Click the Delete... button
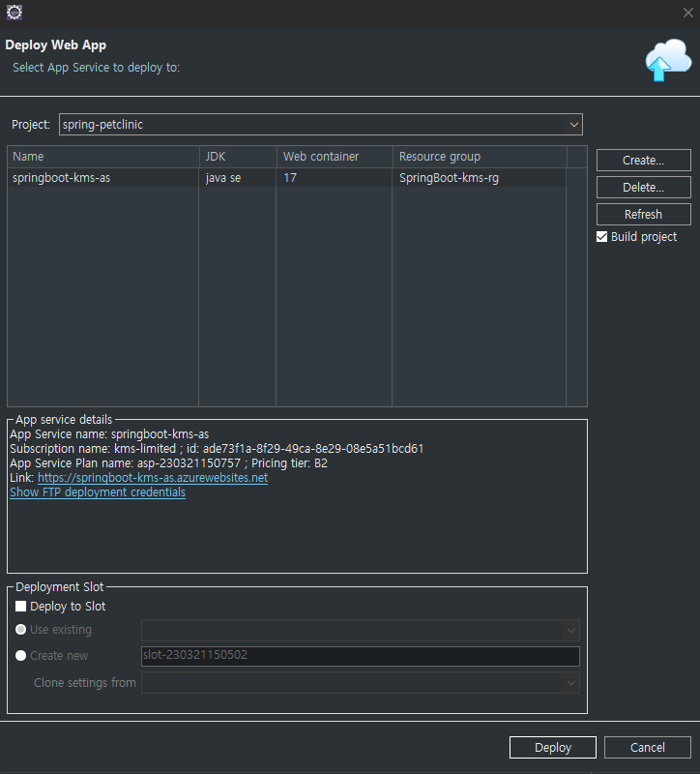The width and height of the screenshot is (700, 774). point(643,188)
